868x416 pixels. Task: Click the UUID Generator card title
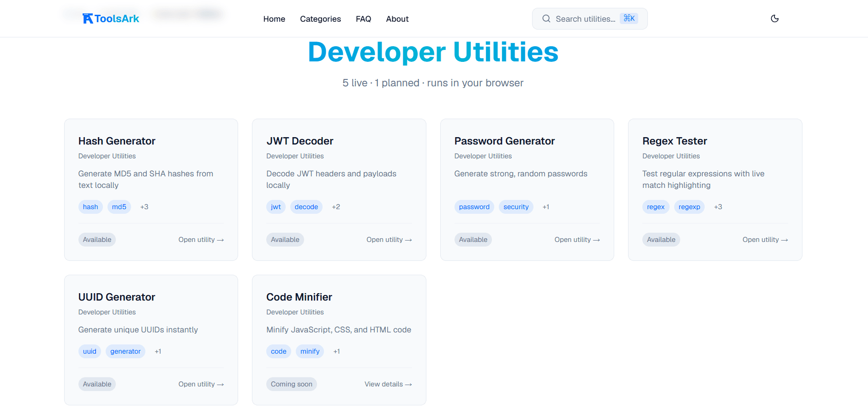[117, 297]
